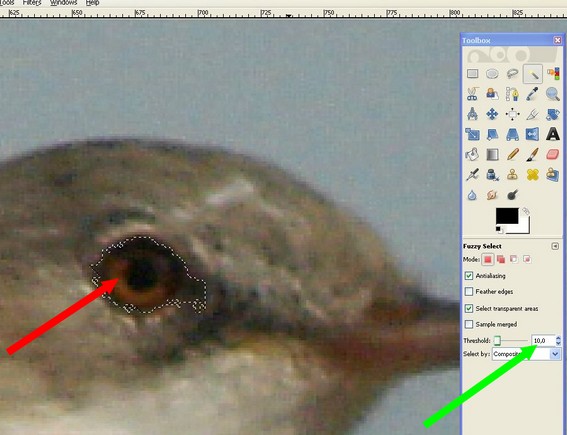Screen dimensions: 567x435
Task: Open the Windows menu
Action: tap(63, 3)
